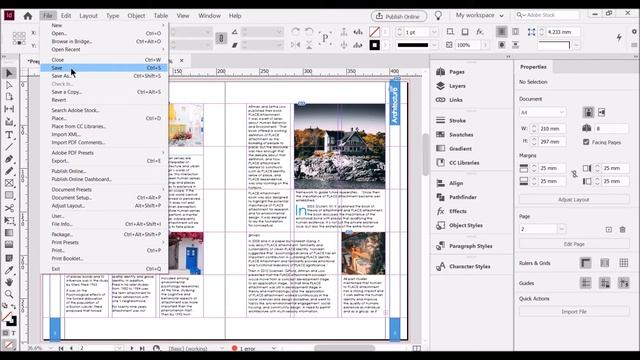This screenshot has width=640, height=360.
Task: Open the Layout menu
Action: tap(88, 16)
